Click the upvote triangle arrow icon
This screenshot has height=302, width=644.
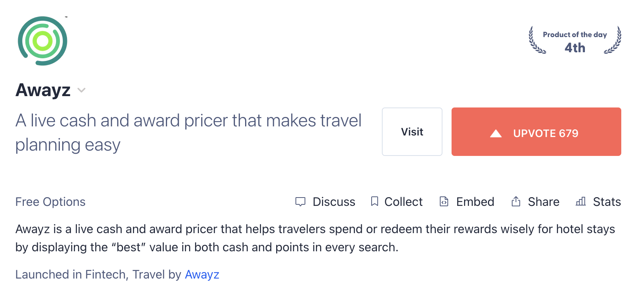point(496,133)
